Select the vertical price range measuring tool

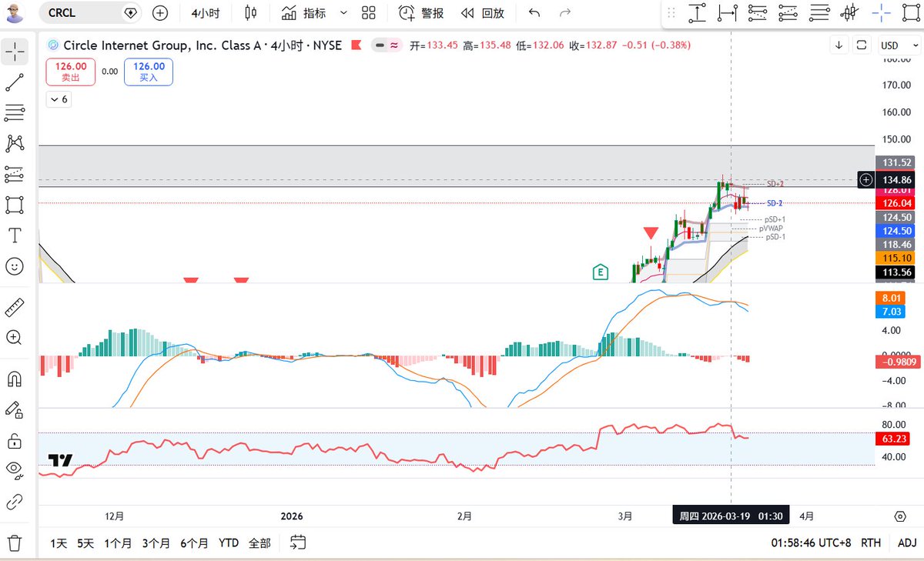tap(698, 13)
